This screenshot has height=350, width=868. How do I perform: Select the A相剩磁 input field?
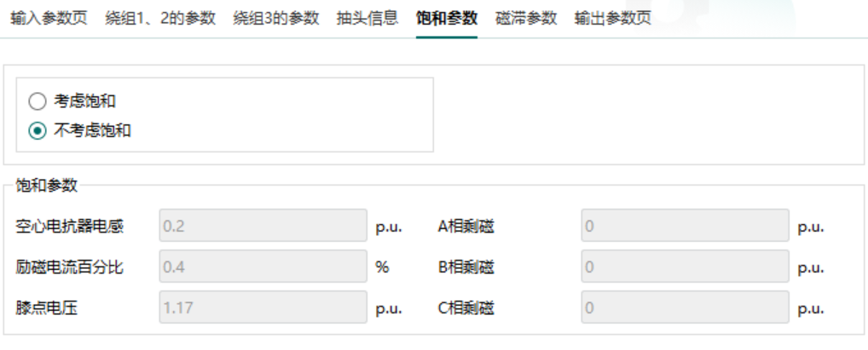click(x=685, y=226)
